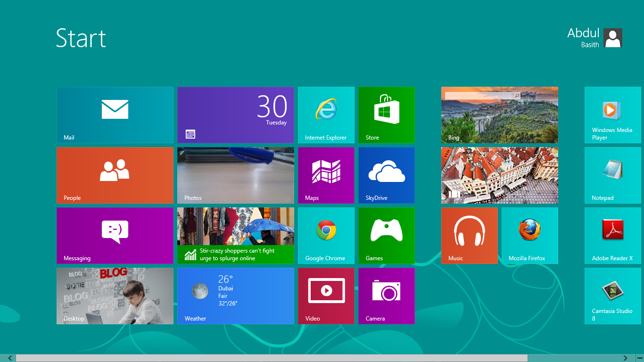Launch Mozilla Firefox tile
The image size is (644, 362).
click(530, 236)
